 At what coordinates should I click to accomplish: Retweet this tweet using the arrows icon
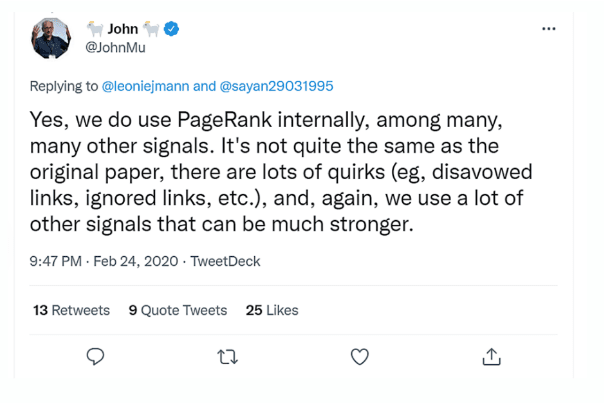point(228,356)
